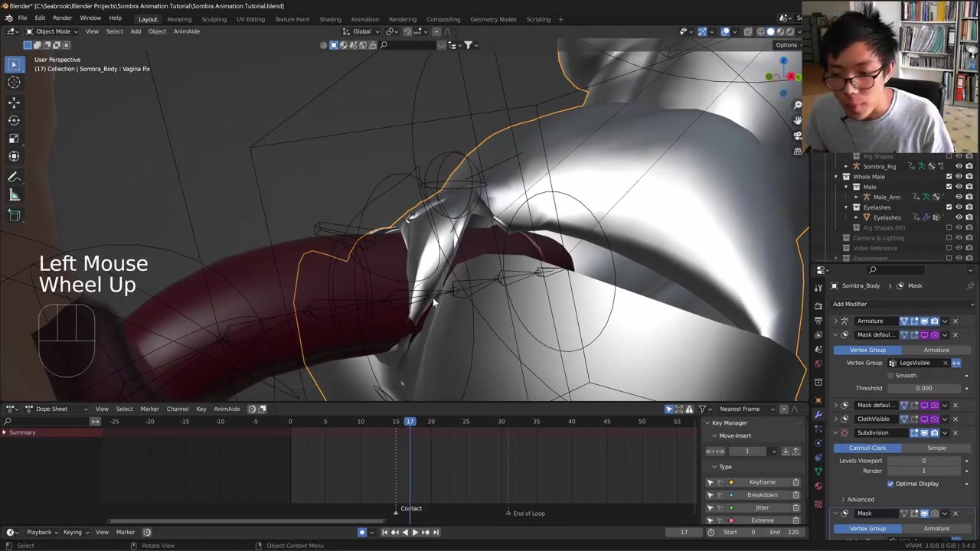Select the Cursor tool in left toolbar

click(x=14, y=83)
